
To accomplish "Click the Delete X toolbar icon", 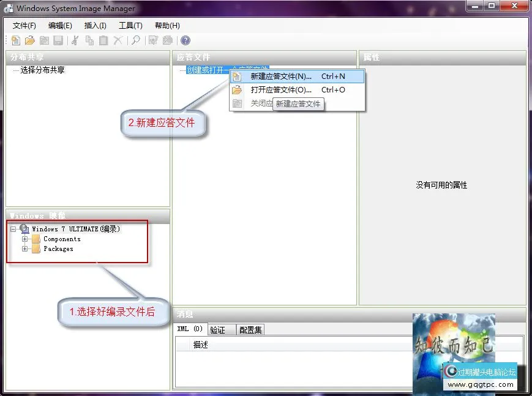I will tap(117, 40).
